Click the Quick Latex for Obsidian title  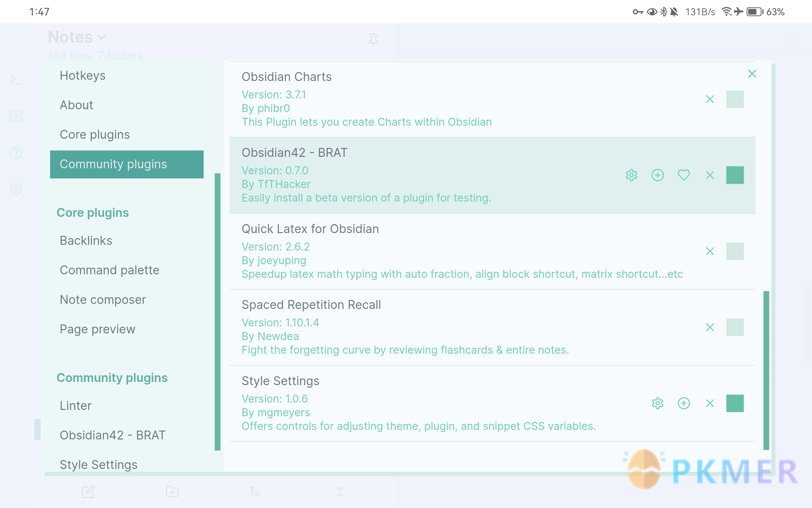coord(310,229)
